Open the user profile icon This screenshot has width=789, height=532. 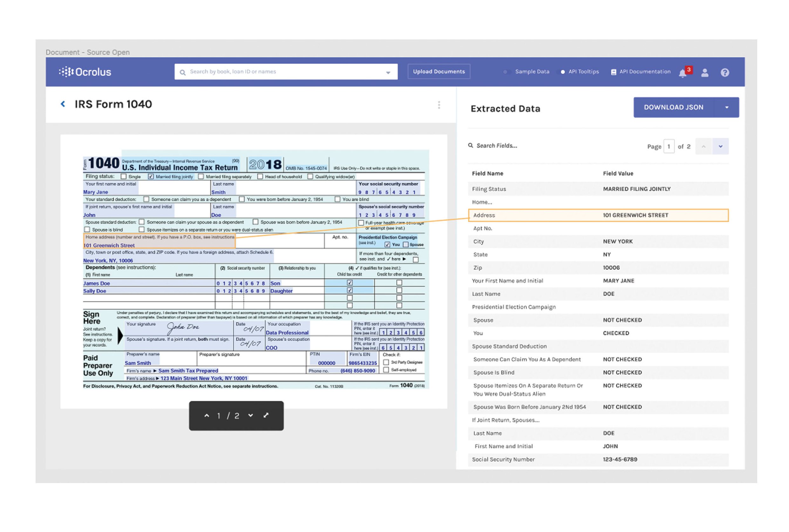[704, 72]
